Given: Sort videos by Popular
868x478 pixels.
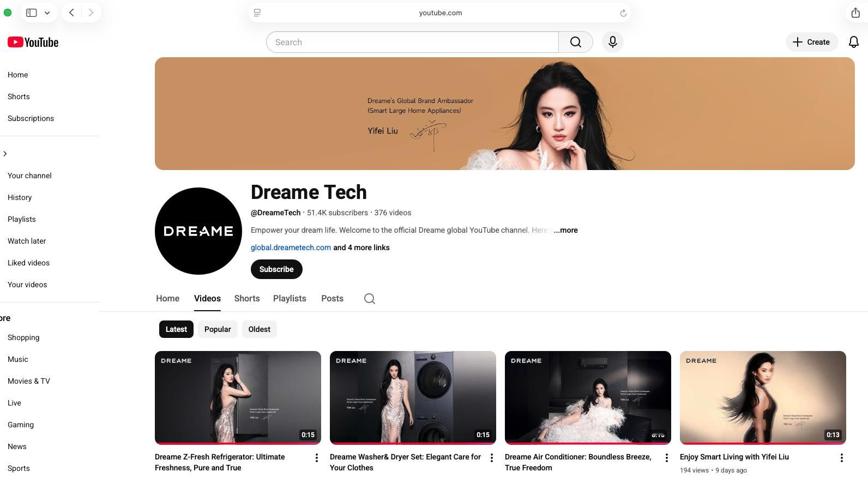Looking at the screenshot, I should [218, 329].
